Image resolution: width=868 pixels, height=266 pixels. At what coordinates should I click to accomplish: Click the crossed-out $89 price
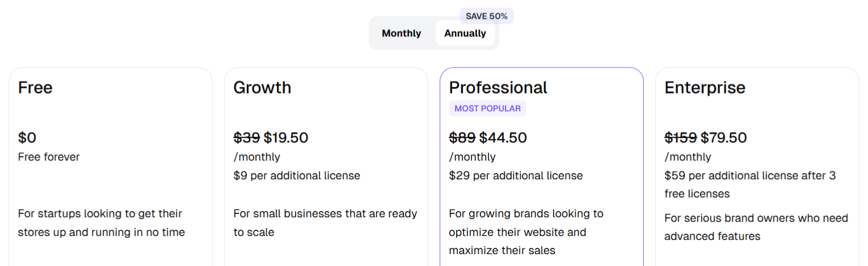[x=462, y=138]
